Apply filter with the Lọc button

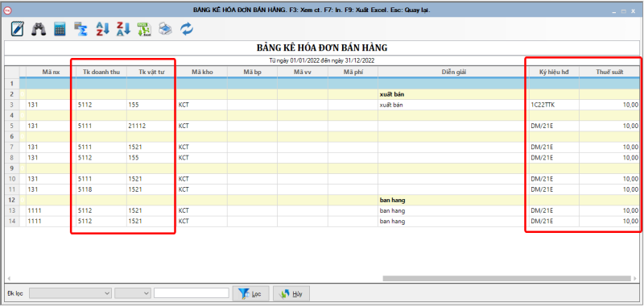[x=251, y=294]
